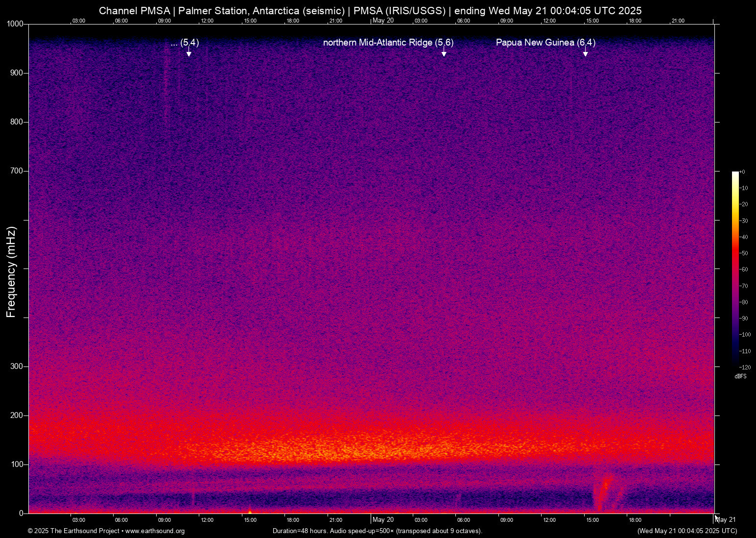Click the arrow marker under Mid-Atlantic Ridge (5.6)
Image resolution: width=756 pixels, height=538 pixels.
(x=444, y=52)
